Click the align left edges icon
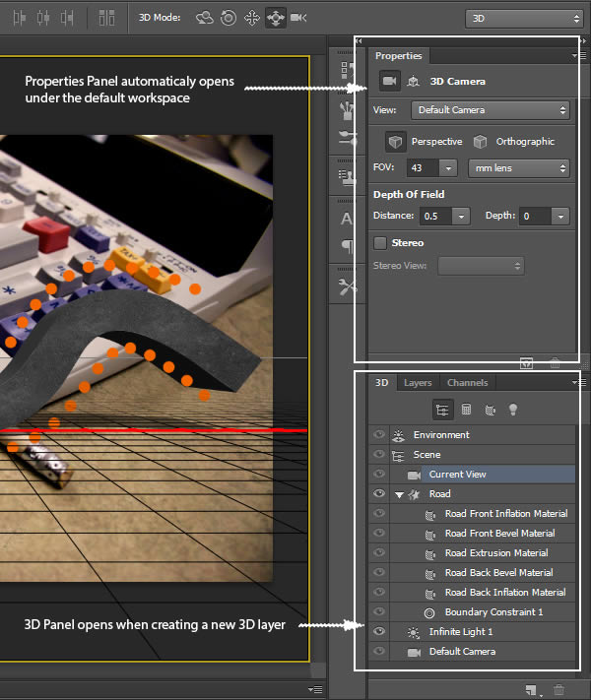This screenshot has width=591, height=700. point(19,18)
